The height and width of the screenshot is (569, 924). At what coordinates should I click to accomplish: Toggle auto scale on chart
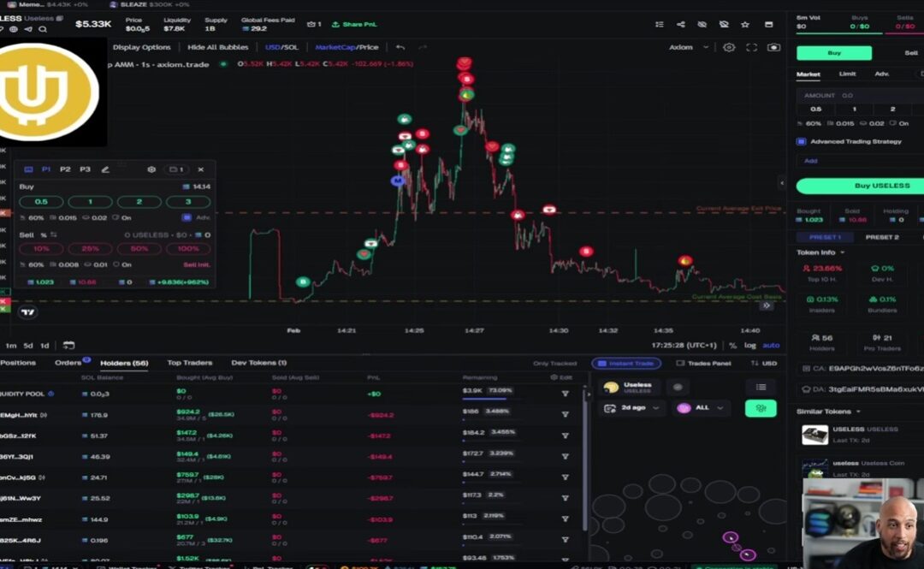tap(771, 346)
